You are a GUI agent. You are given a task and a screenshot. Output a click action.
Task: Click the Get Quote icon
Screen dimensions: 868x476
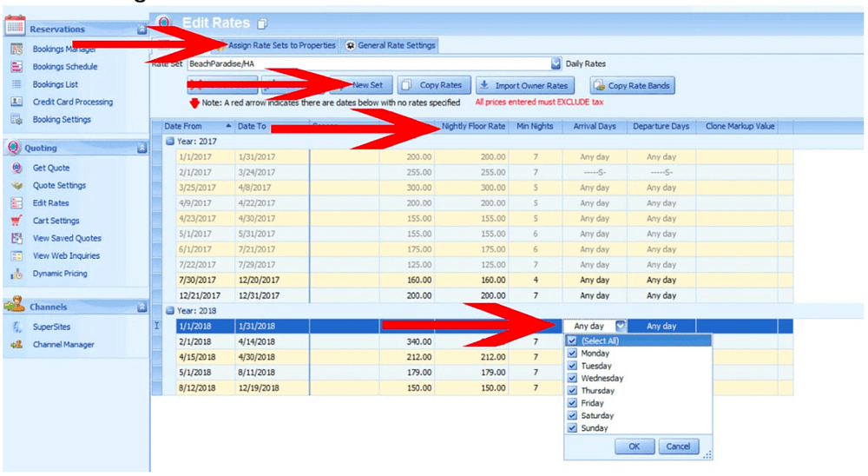16,168
